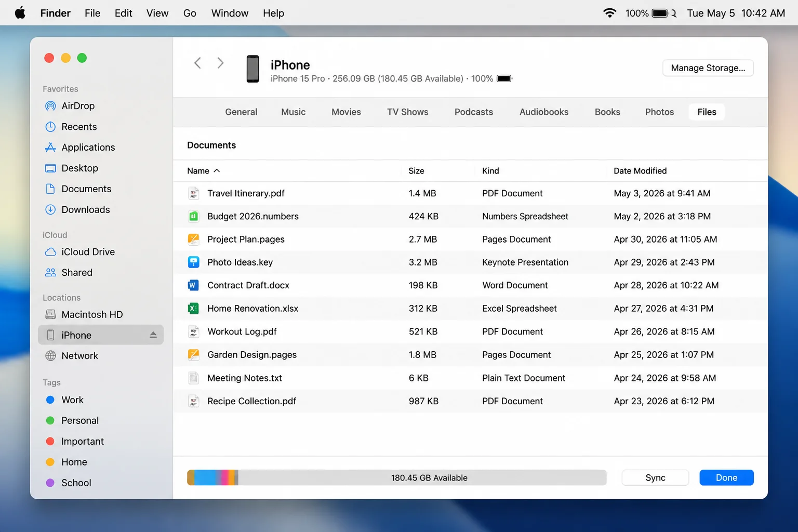Viewport: 798px width, 532px height.
Task: Click the Shared people icon
Action: [50, 273]
